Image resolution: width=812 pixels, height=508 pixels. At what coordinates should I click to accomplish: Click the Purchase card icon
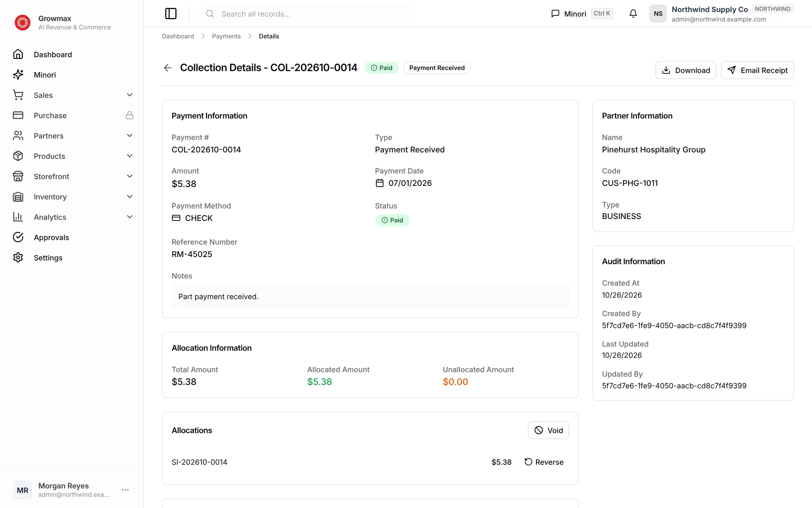click(18, 116)
